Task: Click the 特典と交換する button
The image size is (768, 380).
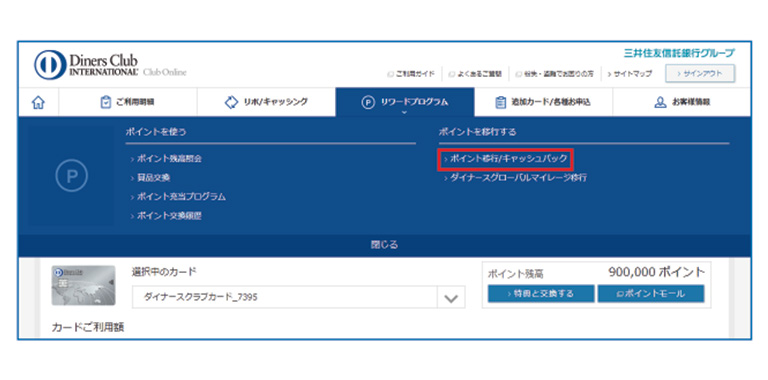Action: click(541, 294)
